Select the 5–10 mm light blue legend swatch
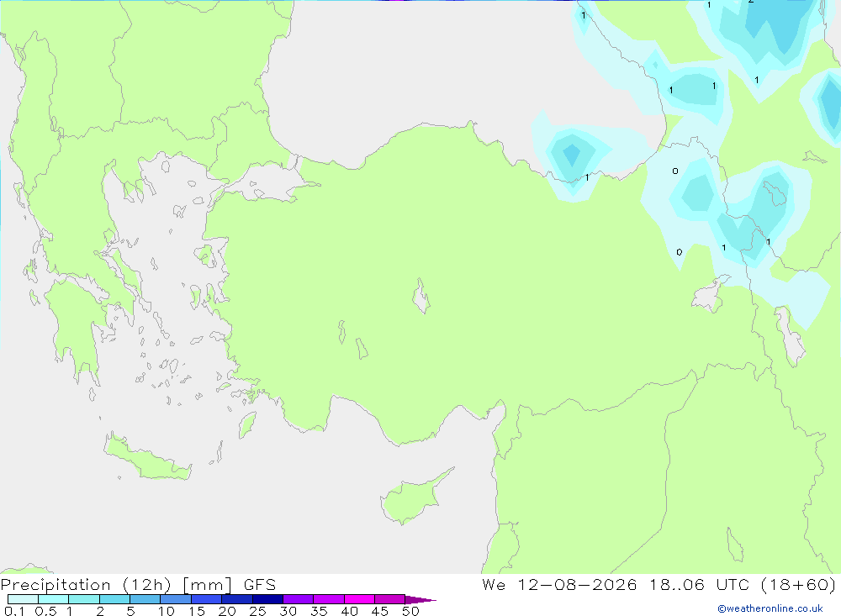Image resolution: width=841 pixels, height=616 pixels. 145,599
